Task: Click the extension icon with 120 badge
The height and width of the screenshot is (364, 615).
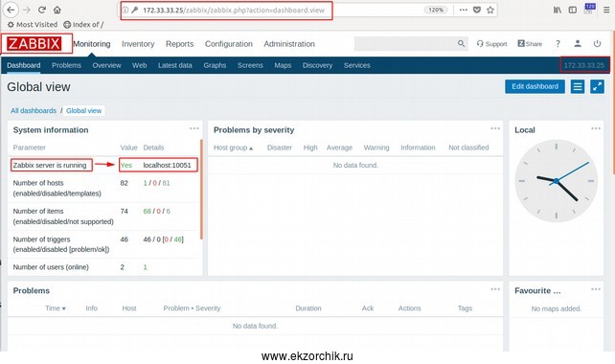Action: point(589,9)
